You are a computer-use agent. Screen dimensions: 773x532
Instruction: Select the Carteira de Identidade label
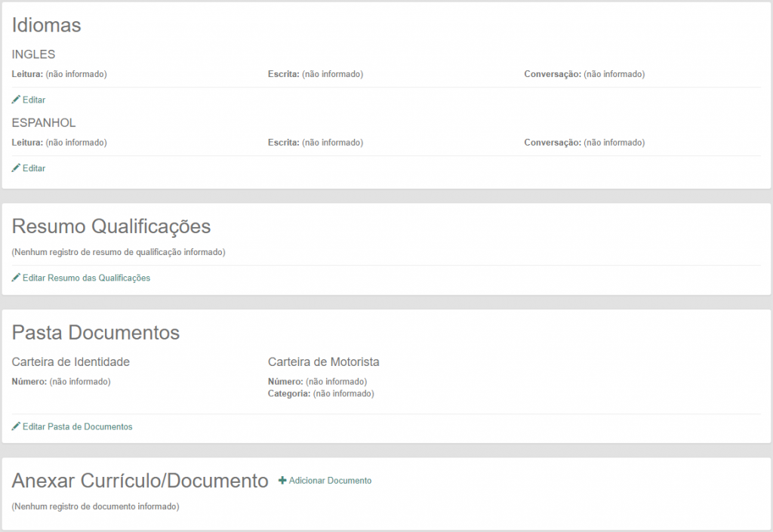coord(71,361)
